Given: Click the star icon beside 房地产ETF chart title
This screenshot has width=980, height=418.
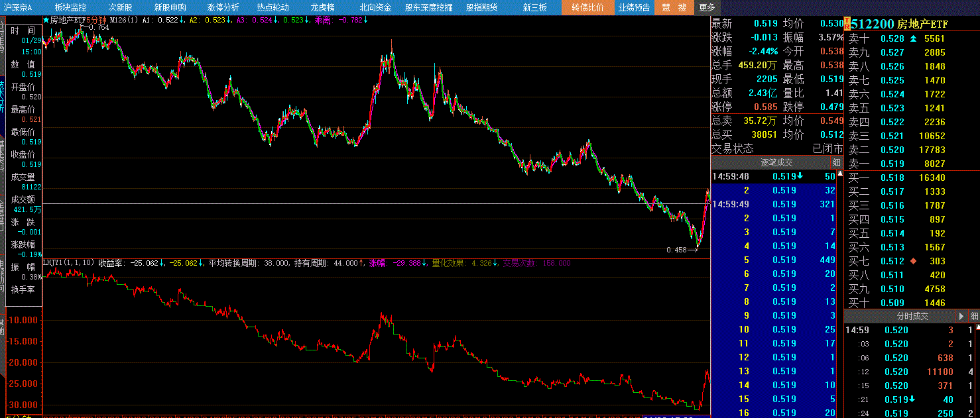Looking at the screenshot, I should 46,20.
